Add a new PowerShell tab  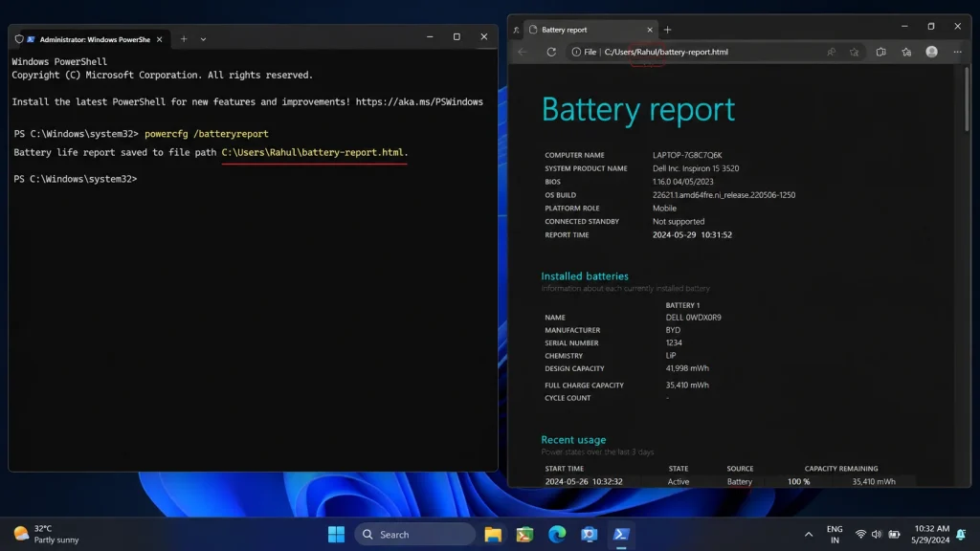point(184,38)
